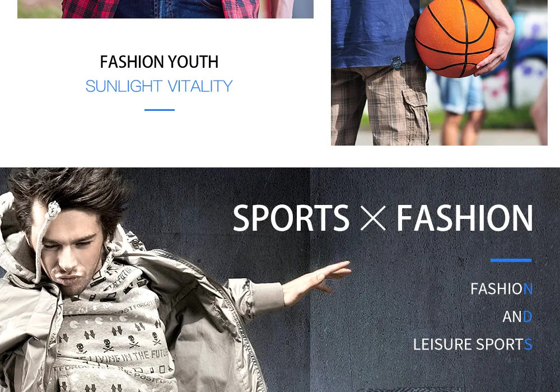Select the LEISURE SPORTS text line
This screenshot has width=560, height=392.
click(x=473, y=344)
